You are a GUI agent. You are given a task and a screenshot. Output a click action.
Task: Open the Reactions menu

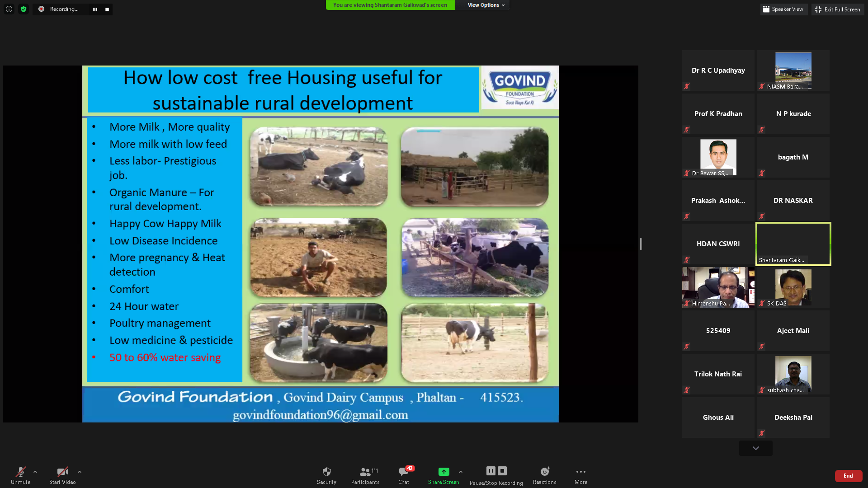point(544,472)
